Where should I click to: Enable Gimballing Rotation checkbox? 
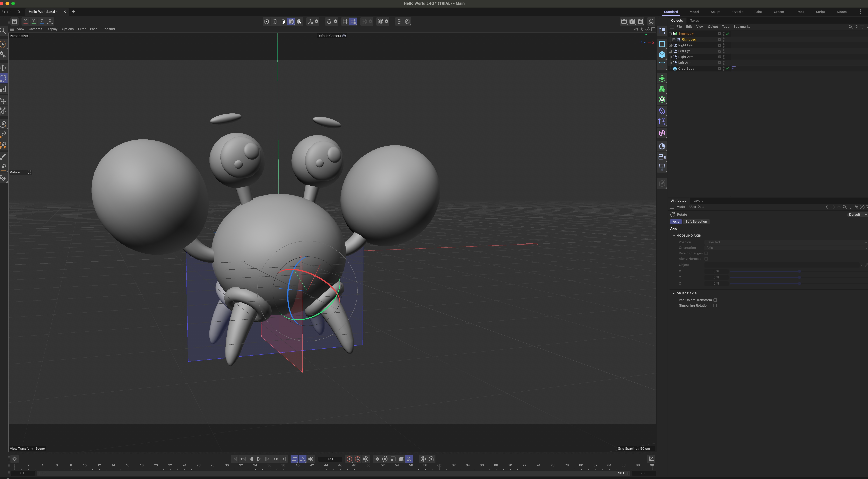coord(715,306)
